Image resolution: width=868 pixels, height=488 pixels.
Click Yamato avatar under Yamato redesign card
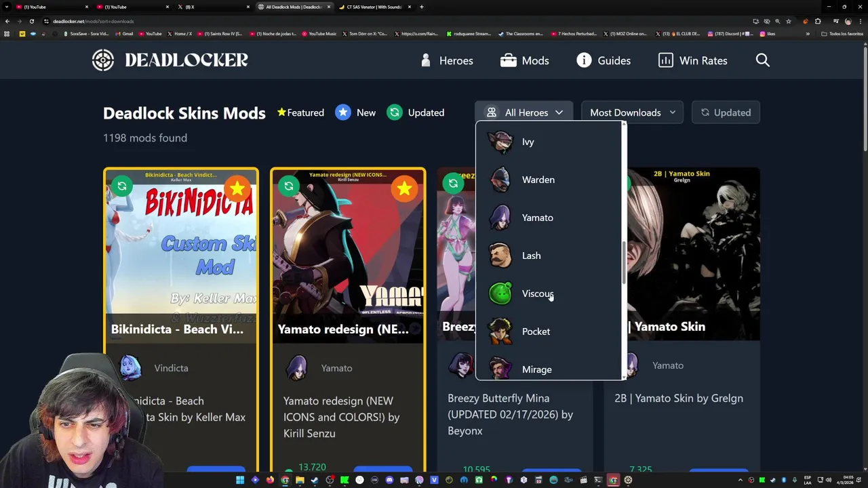(x=296, y=367)
